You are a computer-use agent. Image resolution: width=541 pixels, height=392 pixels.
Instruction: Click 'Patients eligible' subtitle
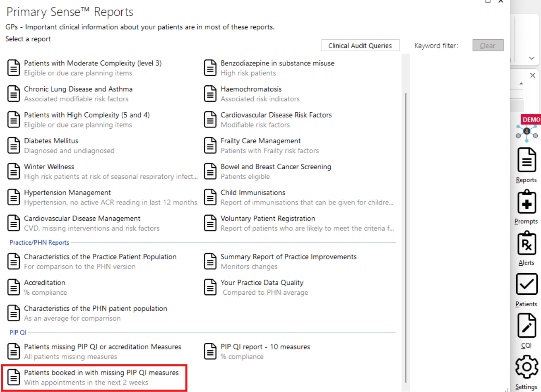(245, 177)
